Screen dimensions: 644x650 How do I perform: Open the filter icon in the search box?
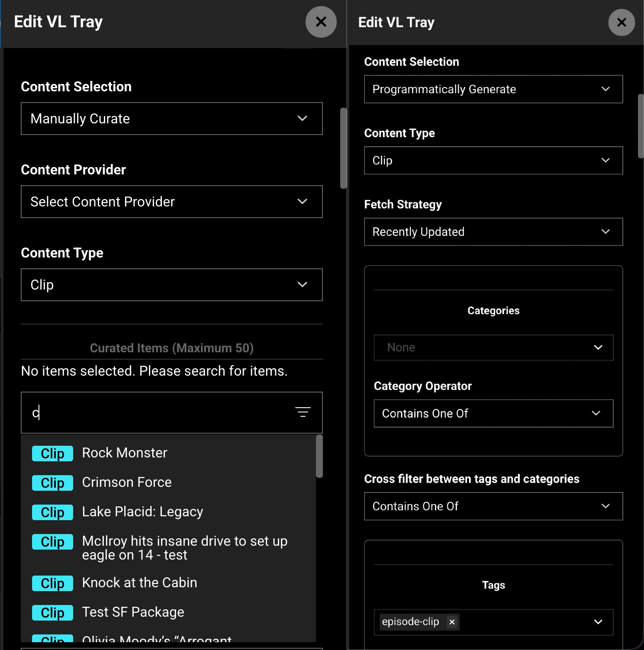pos(303,412)
